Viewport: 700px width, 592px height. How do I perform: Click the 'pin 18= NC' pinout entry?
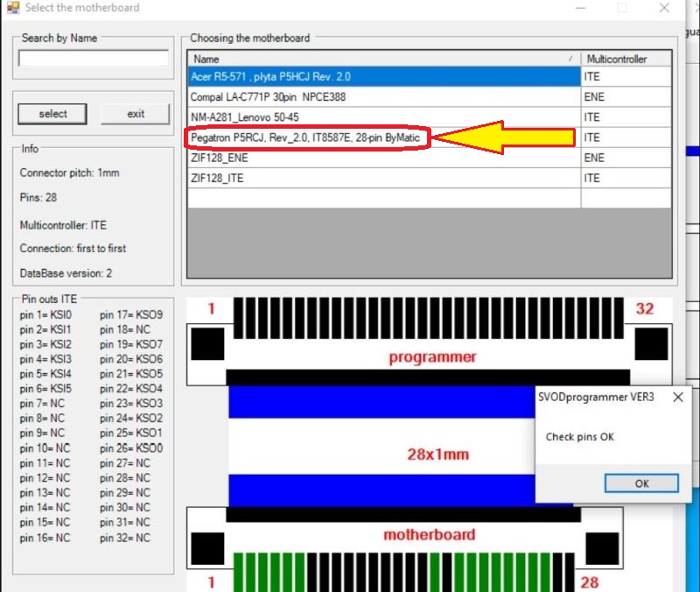125,330
